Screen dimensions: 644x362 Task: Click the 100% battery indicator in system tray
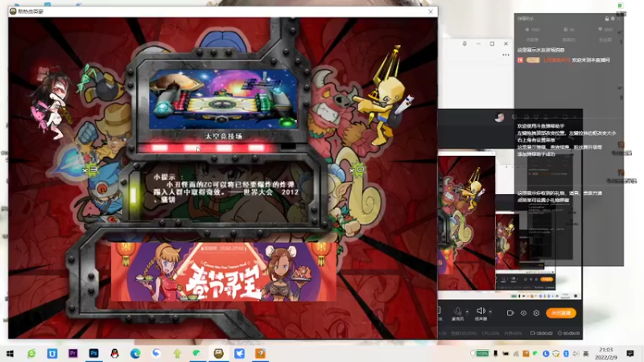click(482, 353)
